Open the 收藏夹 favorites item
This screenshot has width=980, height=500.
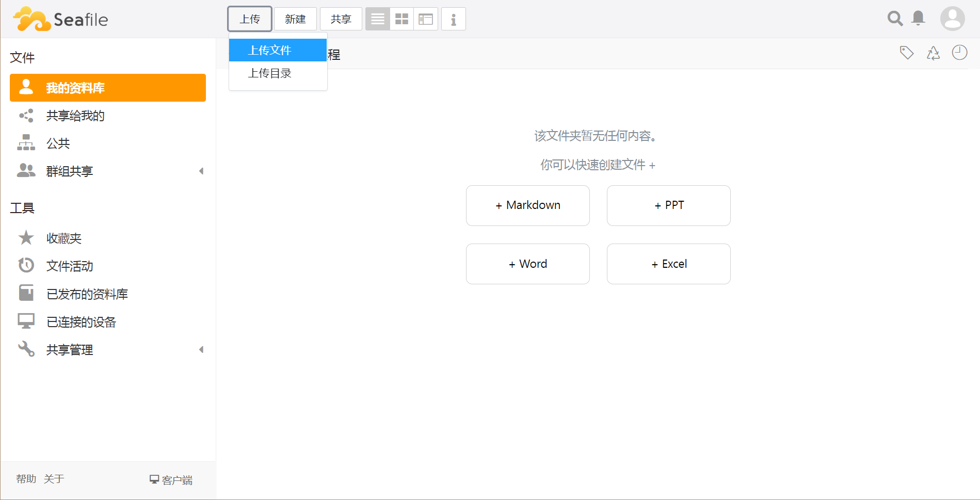[x=64, y=238]
